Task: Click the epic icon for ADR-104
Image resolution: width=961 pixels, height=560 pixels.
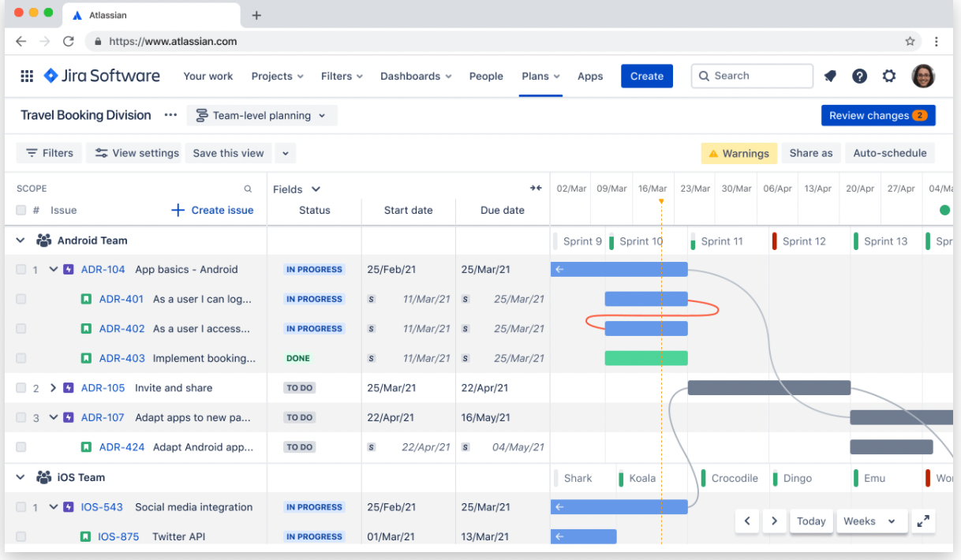Action: coord(69,270)
